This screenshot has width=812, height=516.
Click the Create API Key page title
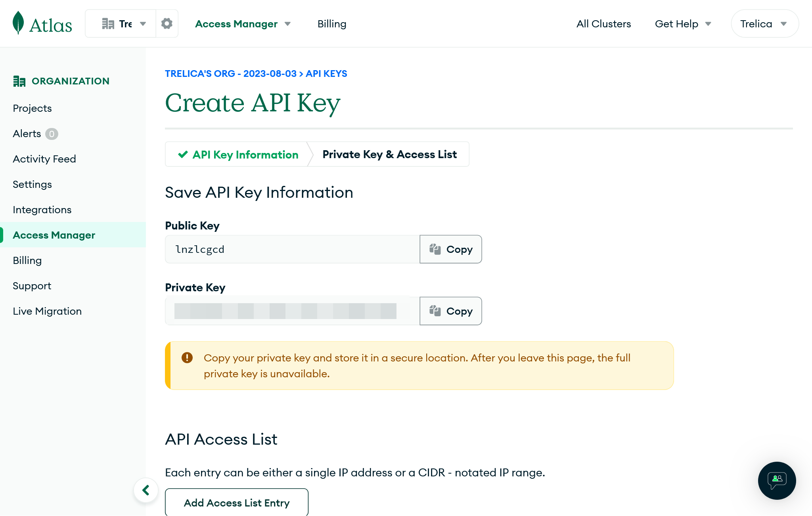pos(253,103)
